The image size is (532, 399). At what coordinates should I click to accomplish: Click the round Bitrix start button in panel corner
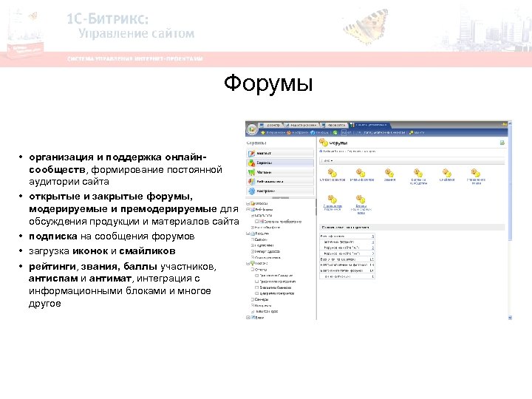pos(252,129)
